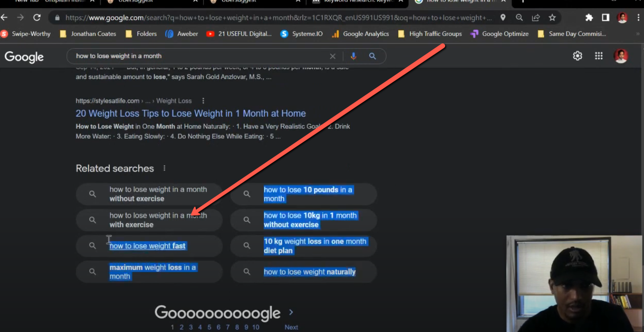Click the search magnifier icon in search bar

pos(372,56)
